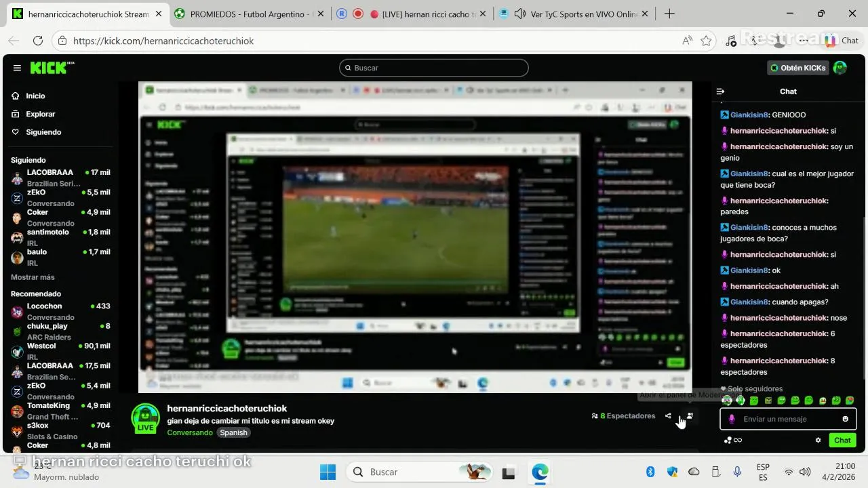Screen dimensions: 868x488
Task: Click the share stream icon
Action: (668, 416)
